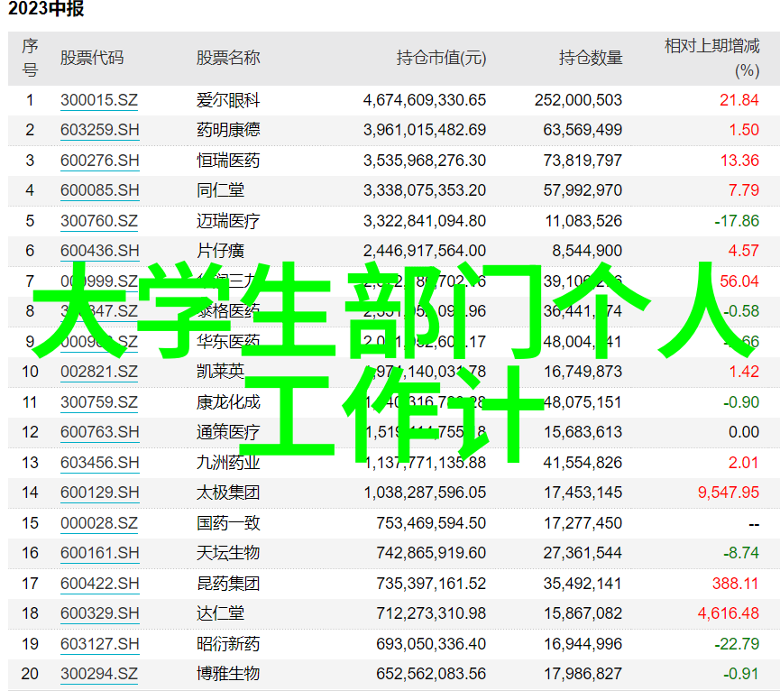Select stock code 600085.SH for 同仁堂
The height and width of the screenshot is (700, 780).
pyautogui.click(x=100, y=190)
